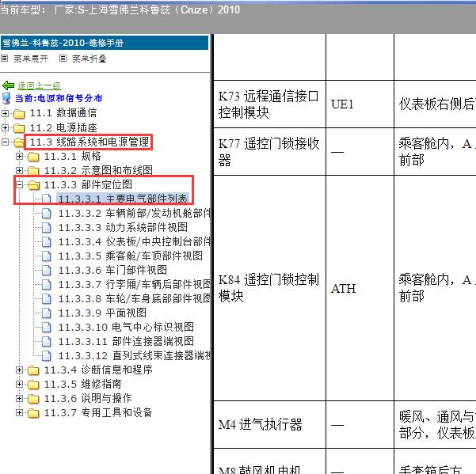Click the page icon of 11.3.3.10 电气中心标识视图
This screenshot has width=476, height=474.
(x=47, y=328)
